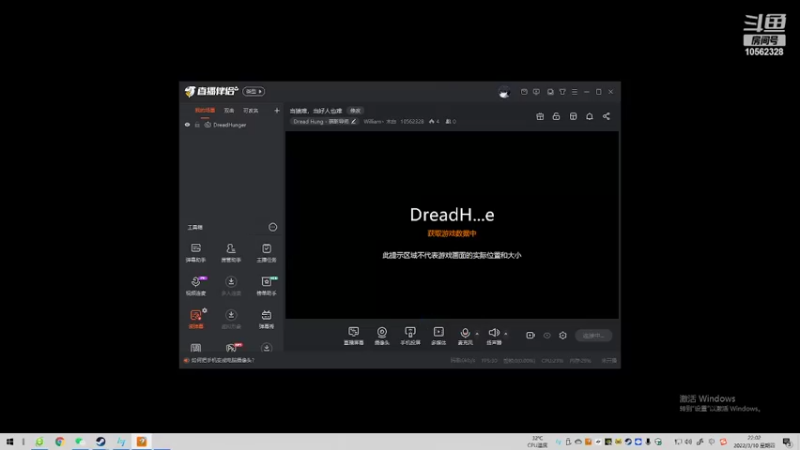Toggle visibility eye of DreadHunger source

[187, 124]
